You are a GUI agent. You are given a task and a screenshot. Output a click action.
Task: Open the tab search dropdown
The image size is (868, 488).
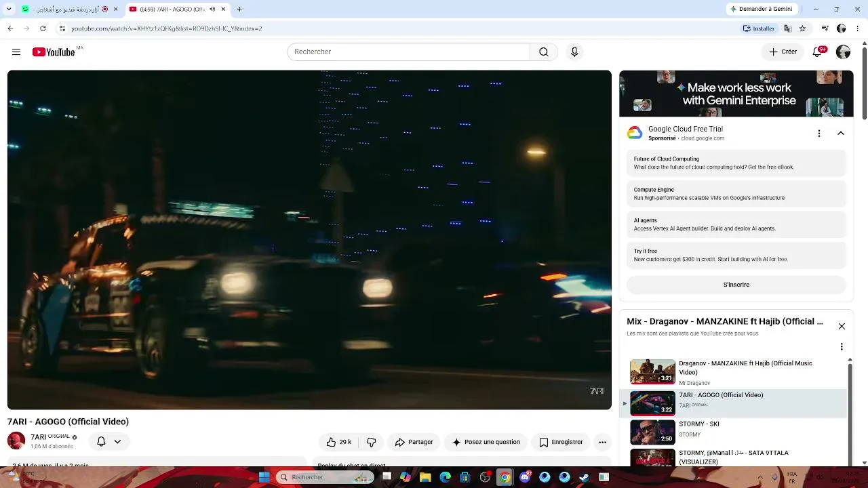[x=9, y=9]
